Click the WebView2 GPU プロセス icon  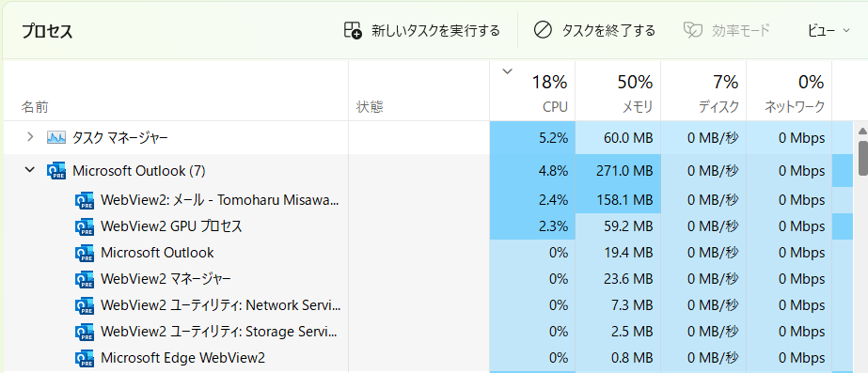[84, 226]
